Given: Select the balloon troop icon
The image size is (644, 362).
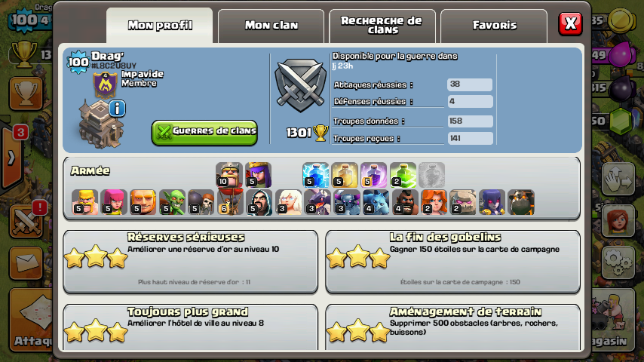Looking at the screenshot, I should tap(230, 202).
